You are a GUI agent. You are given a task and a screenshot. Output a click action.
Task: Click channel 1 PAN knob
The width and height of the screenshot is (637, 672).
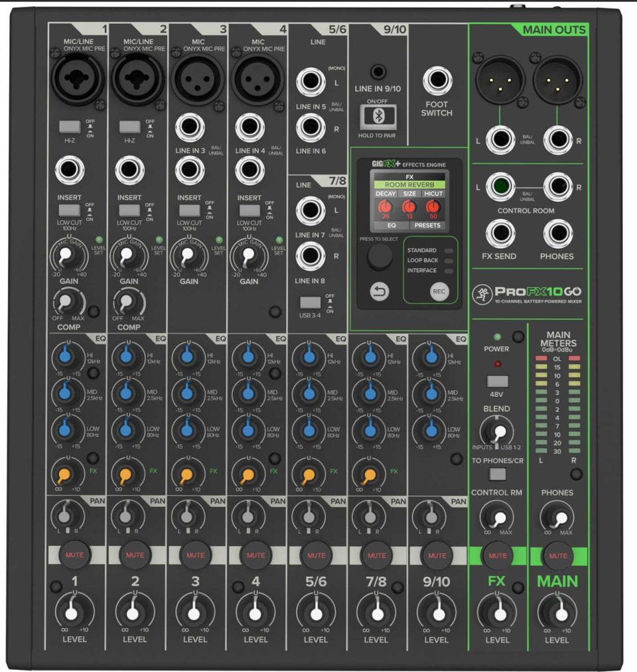pyautogui.click(x=66, y=515)
